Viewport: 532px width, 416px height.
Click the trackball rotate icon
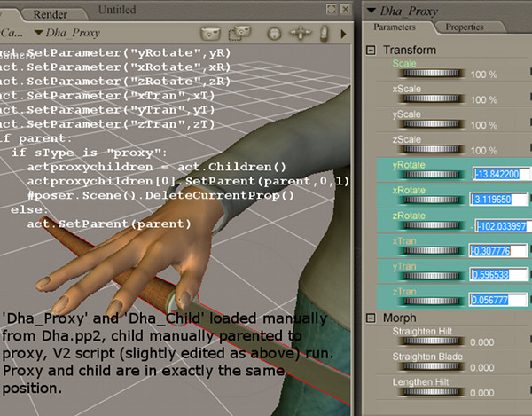coord(274,34)
